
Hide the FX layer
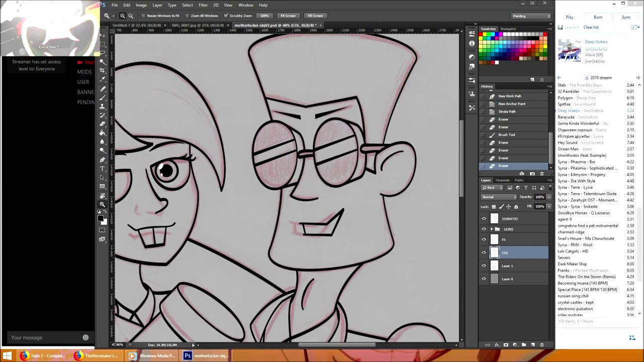tap(484, 239)
